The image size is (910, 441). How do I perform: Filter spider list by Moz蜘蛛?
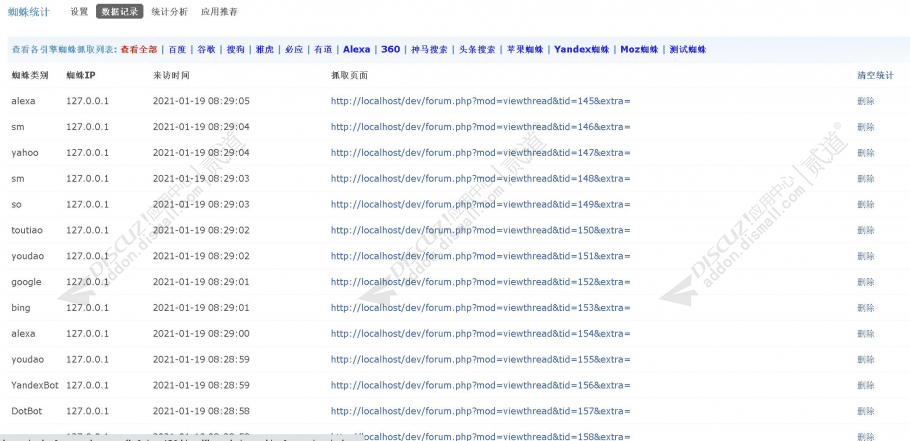pos(640,49)
